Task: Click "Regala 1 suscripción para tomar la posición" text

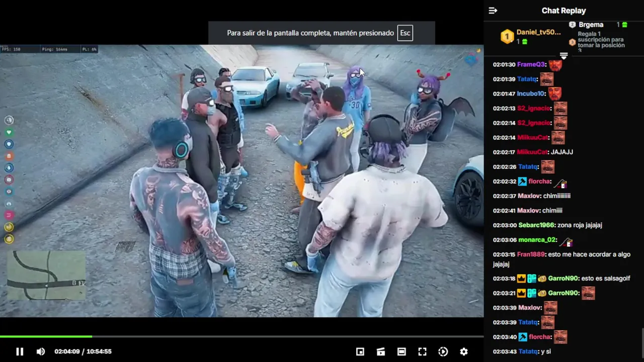Action: (x=601, y=40)
